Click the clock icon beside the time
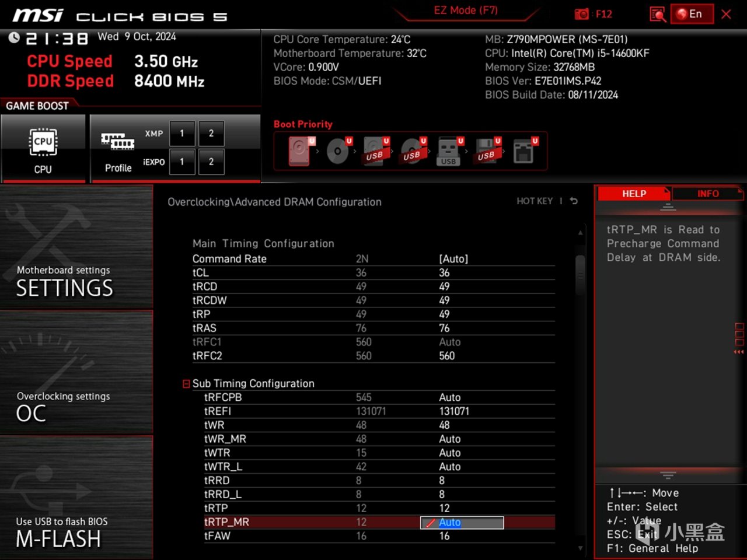Viewport: 747px width, 560px height. click(x=14, y=38)
